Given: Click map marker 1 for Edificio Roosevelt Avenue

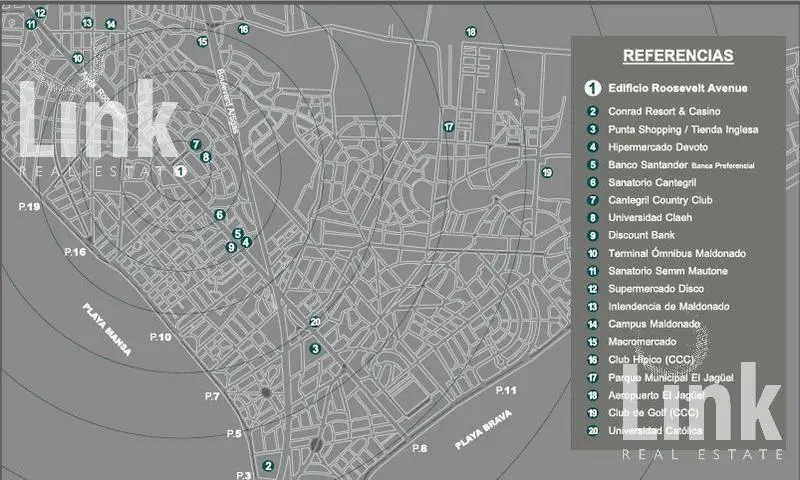Looking at the screenshot, I should [181, 171].
